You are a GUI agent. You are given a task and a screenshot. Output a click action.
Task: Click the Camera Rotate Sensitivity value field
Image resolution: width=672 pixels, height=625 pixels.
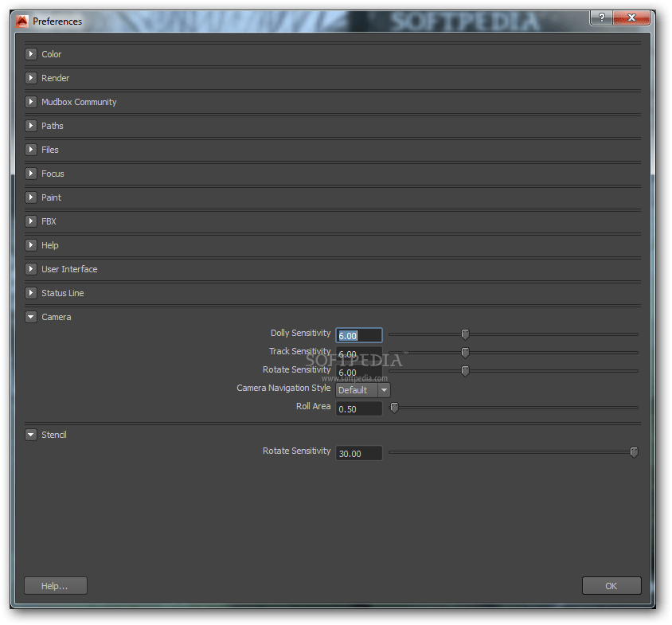[x=359, y=372]
